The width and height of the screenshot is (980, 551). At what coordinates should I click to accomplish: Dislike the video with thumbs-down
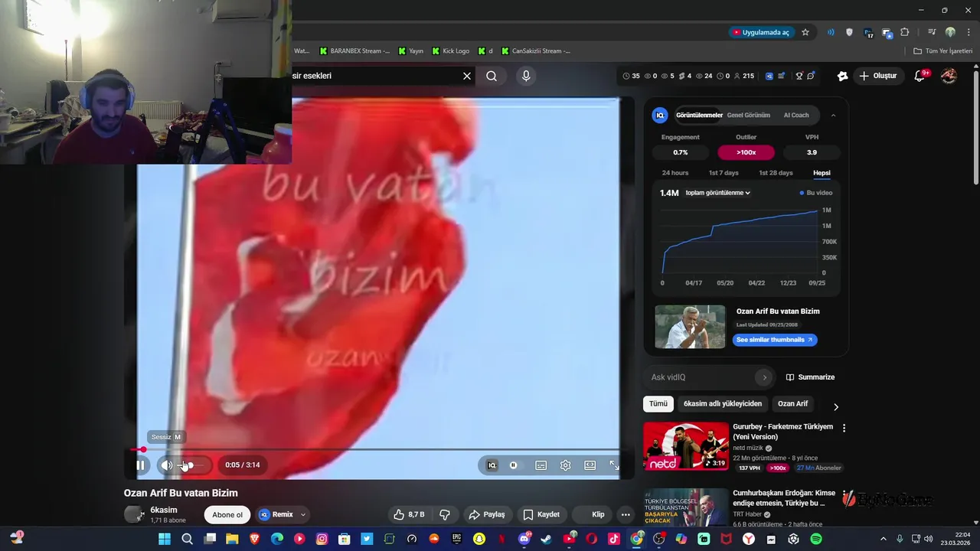click(x=444, y=514)
